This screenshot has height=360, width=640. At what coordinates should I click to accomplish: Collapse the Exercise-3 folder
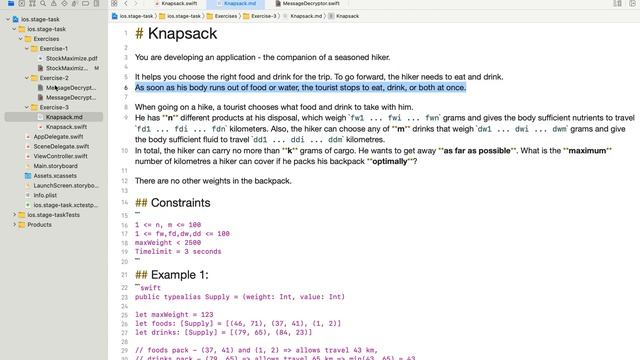[x=27, y=107]
